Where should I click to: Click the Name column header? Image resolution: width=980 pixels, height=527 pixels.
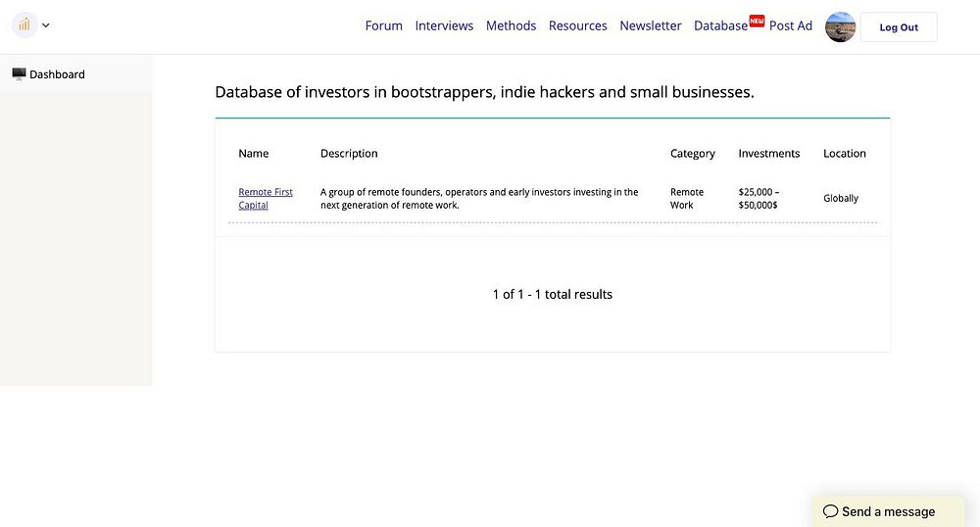tap(253, 154)
